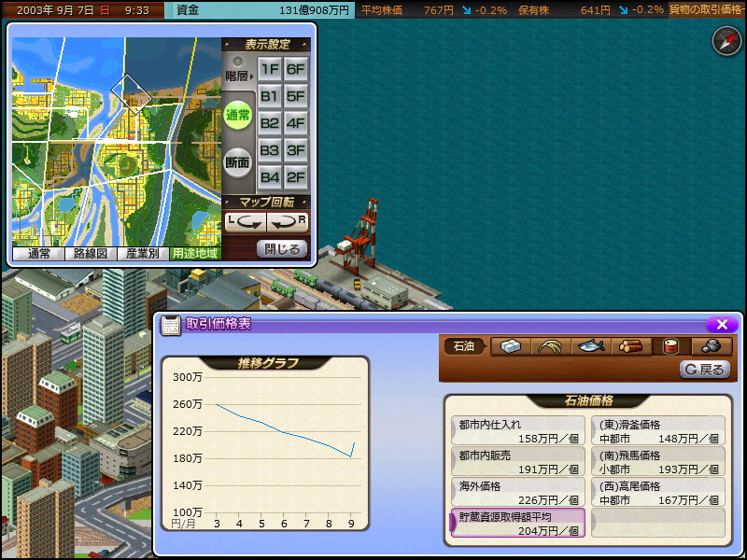747x560 pixels.
Task: Select (西)高尾価格 row
Action: pyautogui.click(x=658, y=493)
